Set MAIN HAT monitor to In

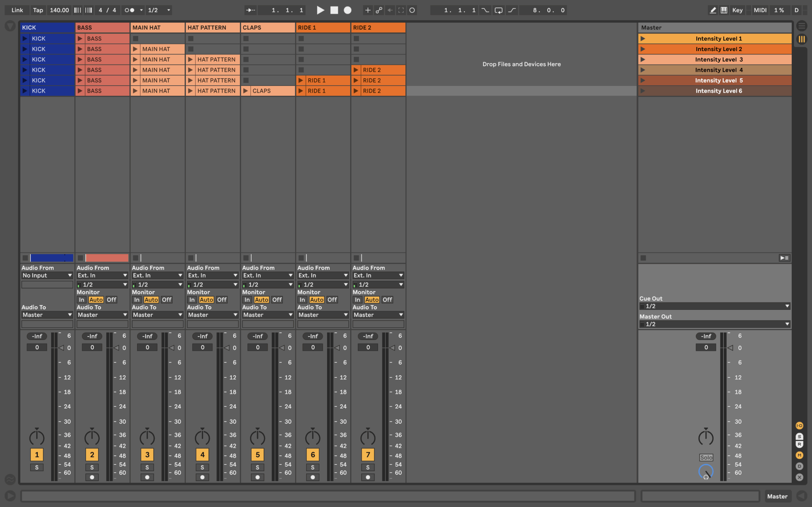point(137,299)
